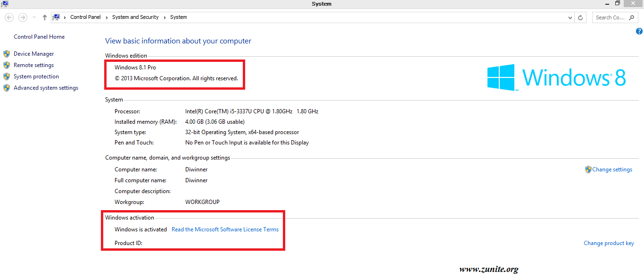Click the 'WORKGROUP' value
Screen dimensions: 644x280
202,202
